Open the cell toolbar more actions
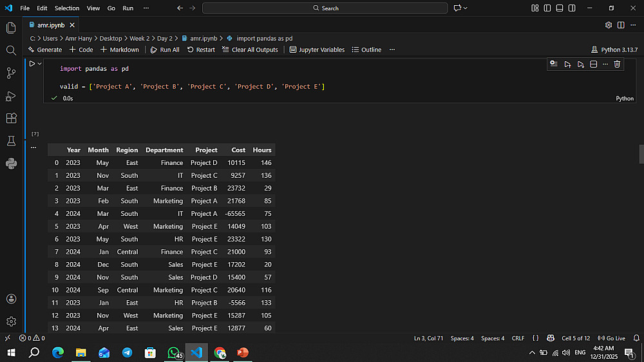Screen dimensions: 644x362 605,64
